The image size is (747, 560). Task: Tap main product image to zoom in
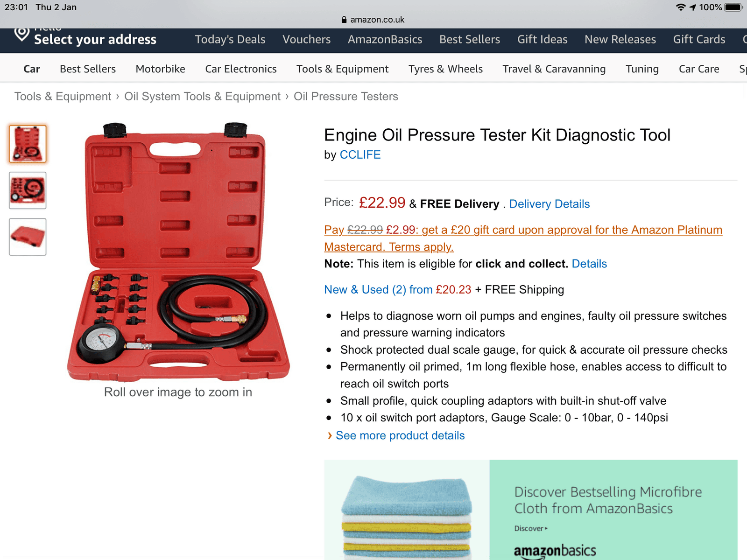(x=178, y=252)
